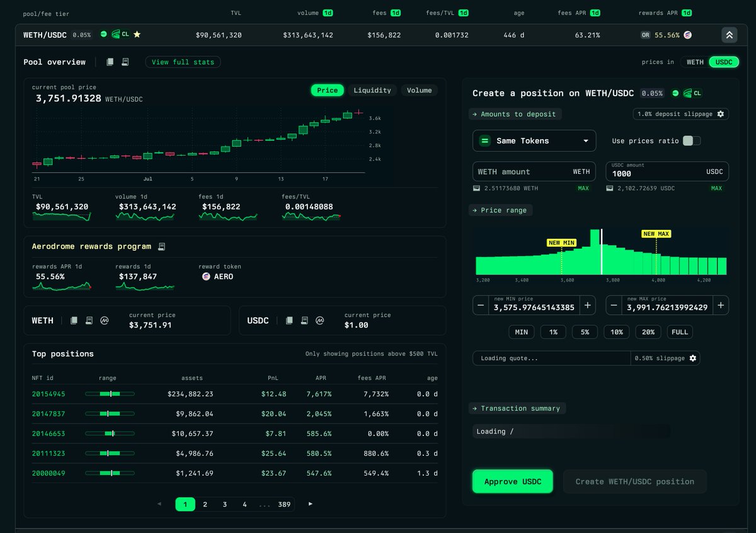Screen dimensions: 756x533
Task: Copy the WETH token address
Action: 74,321
